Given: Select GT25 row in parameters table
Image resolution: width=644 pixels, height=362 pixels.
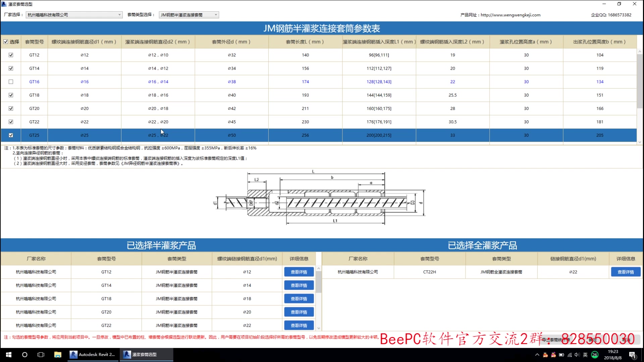Looking at the screenshot, I should click(34, 135).
